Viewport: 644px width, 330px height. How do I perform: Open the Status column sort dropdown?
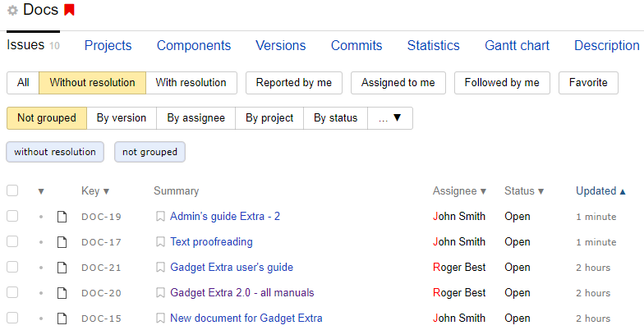(x=540, y=191)
